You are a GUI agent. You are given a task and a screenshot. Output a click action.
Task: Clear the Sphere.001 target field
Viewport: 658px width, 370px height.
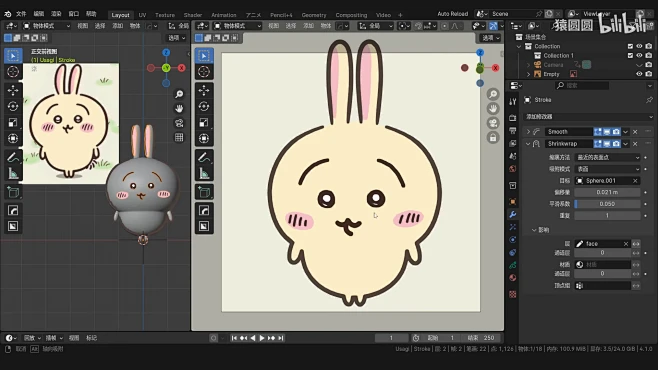click(635, 181)
